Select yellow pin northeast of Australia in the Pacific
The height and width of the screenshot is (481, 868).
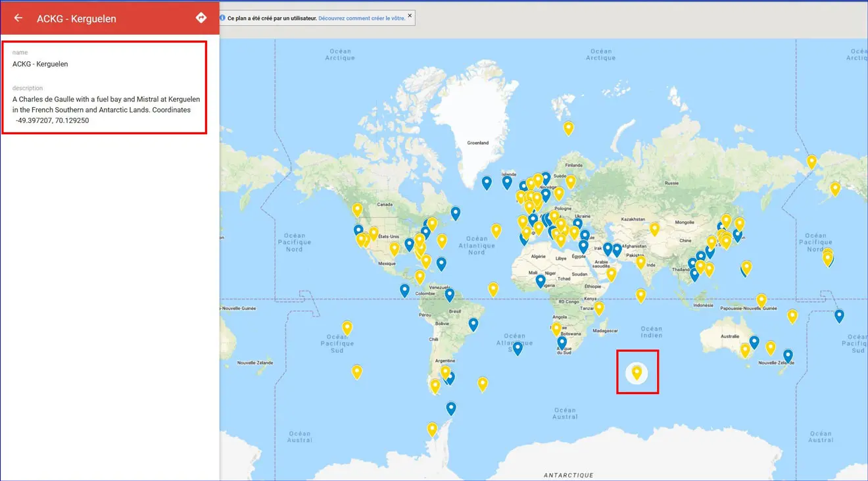pyautogui.click(x=792, y=316)
